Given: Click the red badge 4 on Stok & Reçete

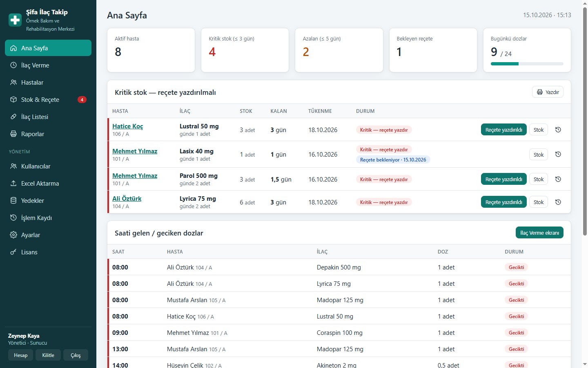Looking at the screenshot, I should point(82,99).
